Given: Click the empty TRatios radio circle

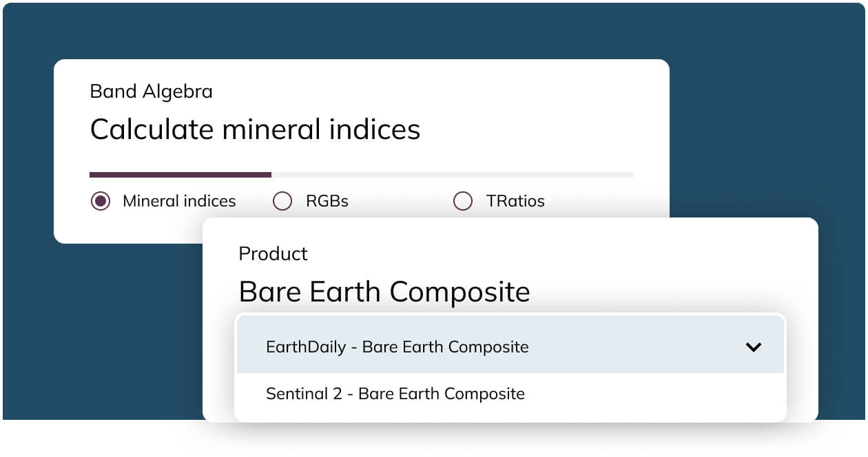Looking at the screenshot, I should point(463,201).
